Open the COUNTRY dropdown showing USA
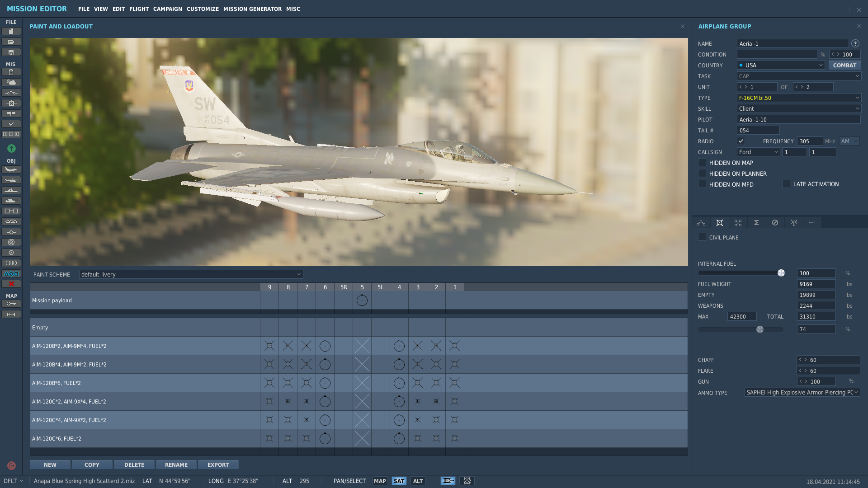This screenshot has width=868, height=488. coord(781,65)
